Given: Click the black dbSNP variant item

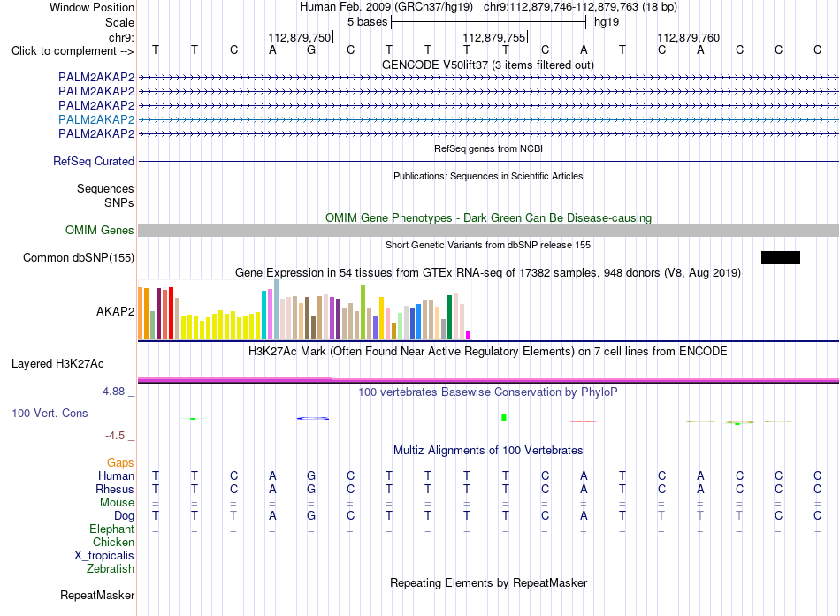Looking at the screenshot, I should (x=781, y=258).
